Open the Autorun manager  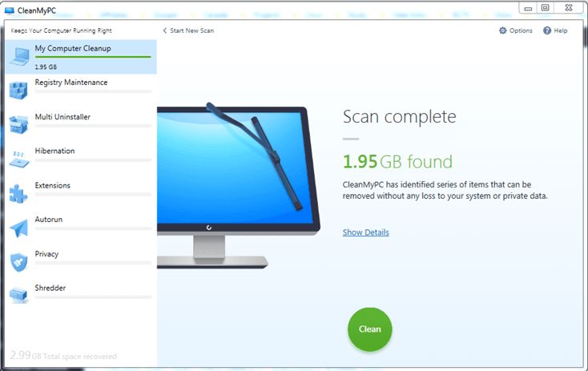(x=49, y=220)
